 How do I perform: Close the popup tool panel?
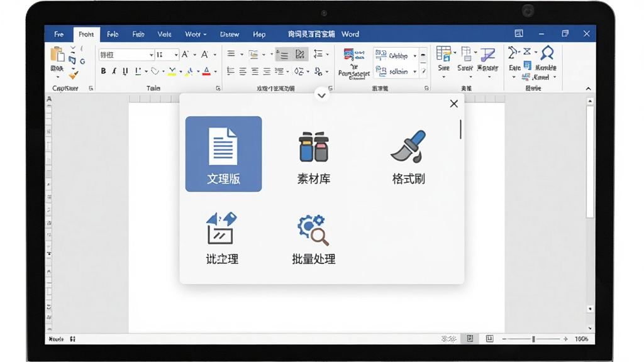coord(454,104)
